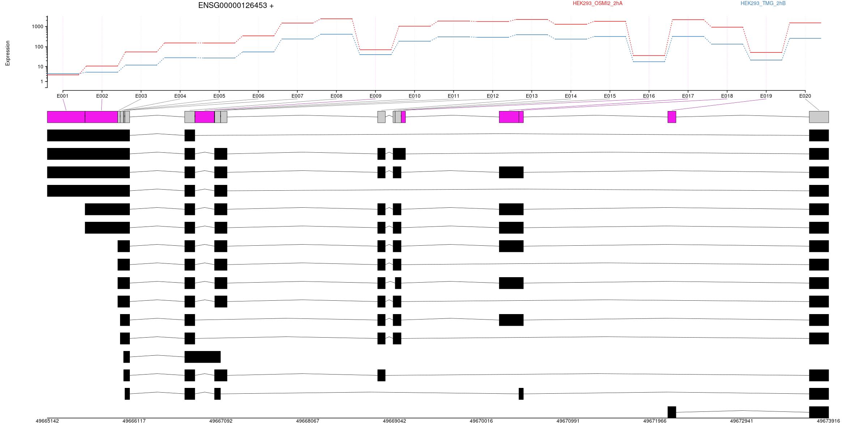
Task: Click genomic coordinate 49672941
Action: (x=742, y=421)
